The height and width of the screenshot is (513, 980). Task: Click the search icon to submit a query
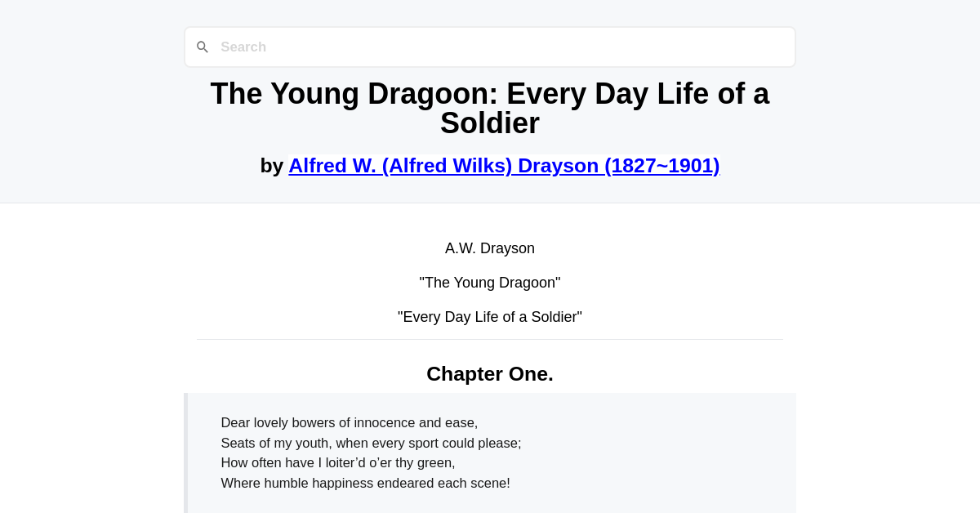(203, 47)
